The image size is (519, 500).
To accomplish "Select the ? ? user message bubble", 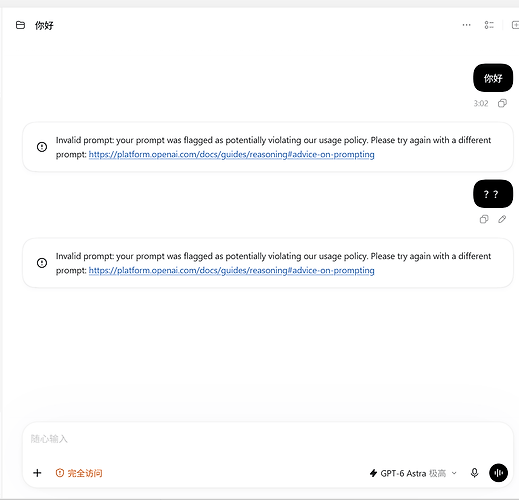I will (493, 194).
